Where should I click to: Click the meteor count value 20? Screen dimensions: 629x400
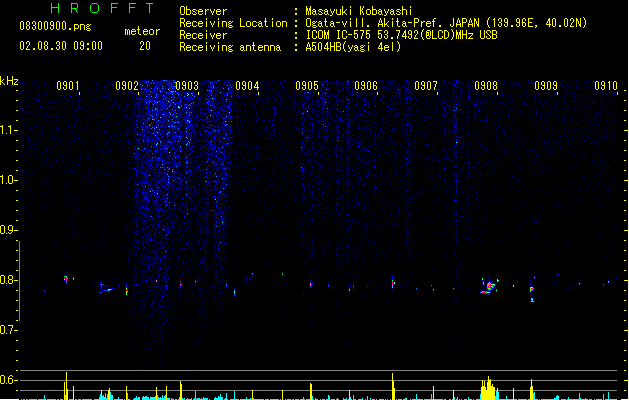click(x=145, y=46)
